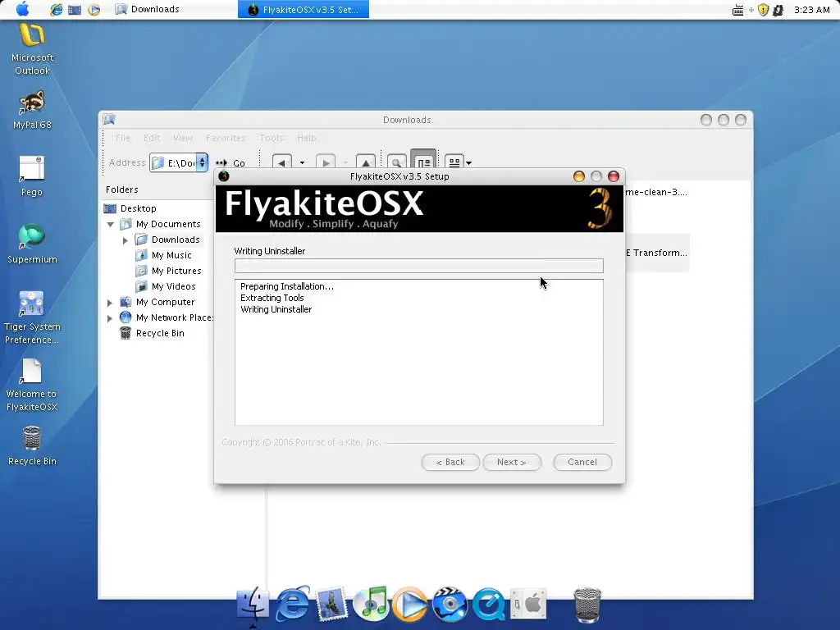
Task: Select Recycle Bin in Folders tree
Action: 160,333
